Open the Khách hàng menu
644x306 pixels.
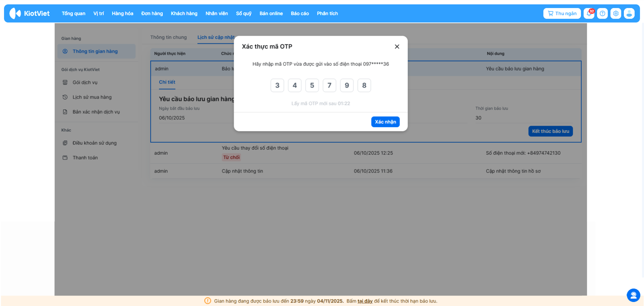184,13
